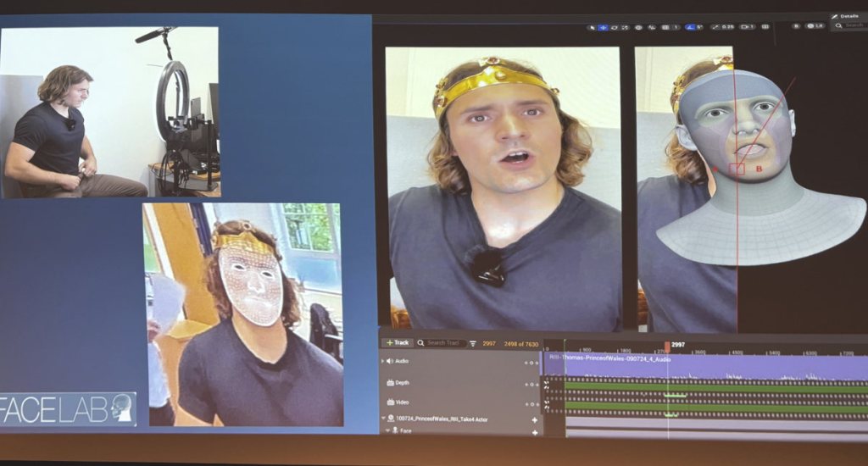The height and width of the screenshot is (466, 868).
Task: Click the viewport layout icon
Action: 765,27
